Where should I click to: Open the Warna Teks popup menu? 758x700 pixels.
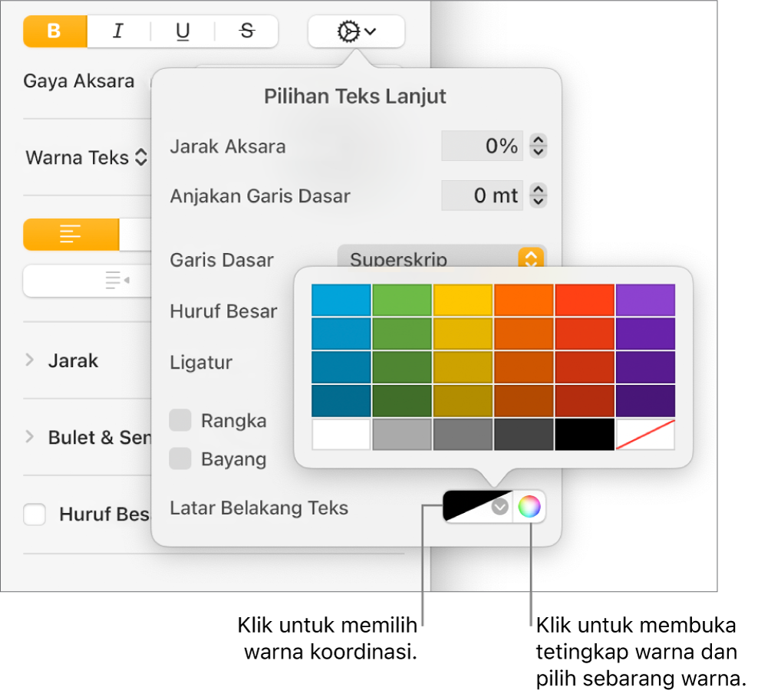click(x=86, y=157)
